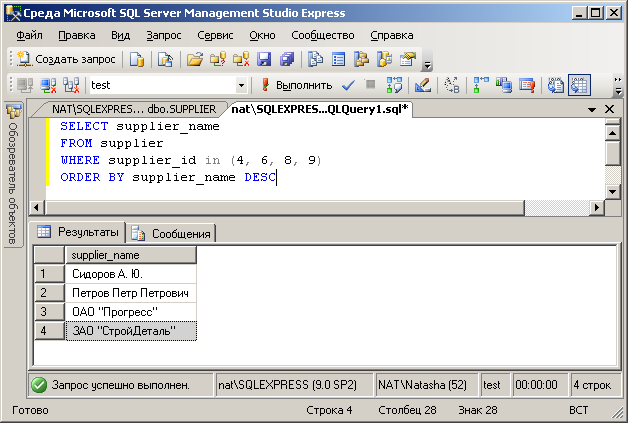Open the Справка menu

(392, 35)
